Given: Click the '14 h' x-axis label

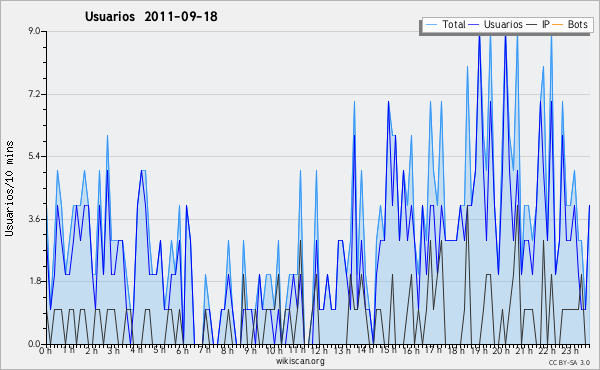Looking at the screenshot, I should coord(365,351).
